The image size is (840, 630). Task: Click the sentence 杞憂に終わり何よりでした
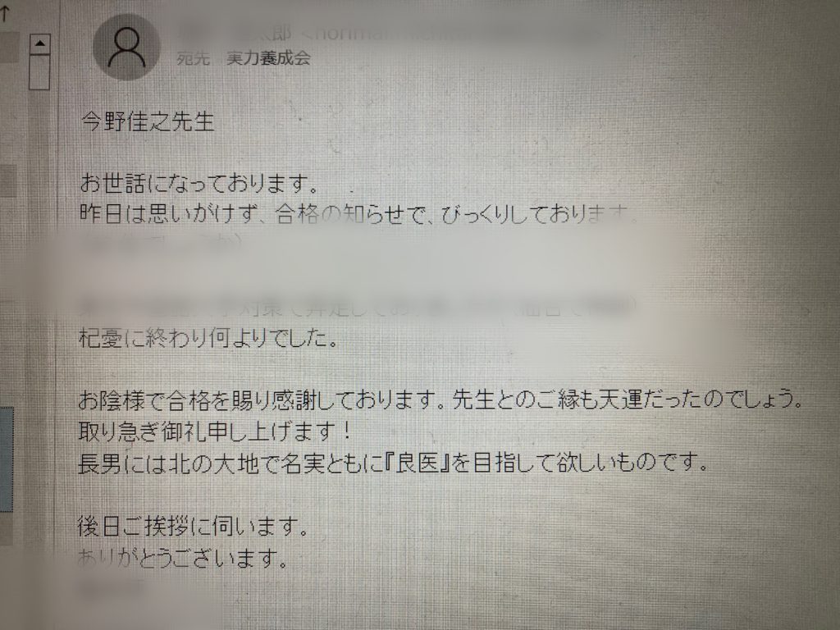click(208, 337)
